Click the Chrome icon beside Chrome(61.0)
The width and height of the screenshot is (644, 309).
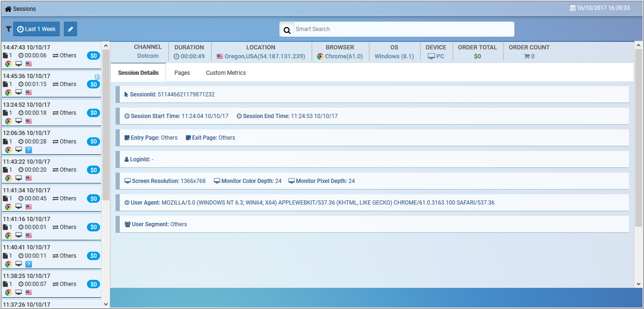pyautogui.click(x=320, y=56)
